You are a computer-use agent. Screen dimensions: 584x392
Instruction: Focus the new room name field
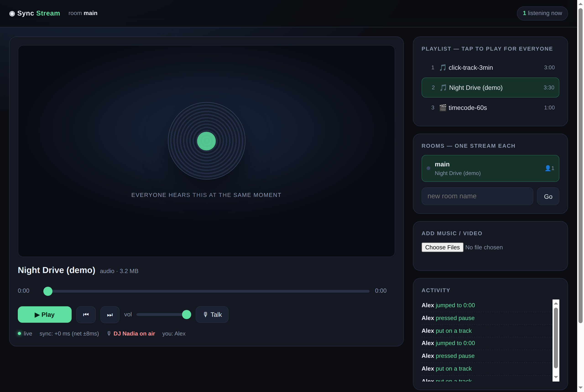pos(477,196)
